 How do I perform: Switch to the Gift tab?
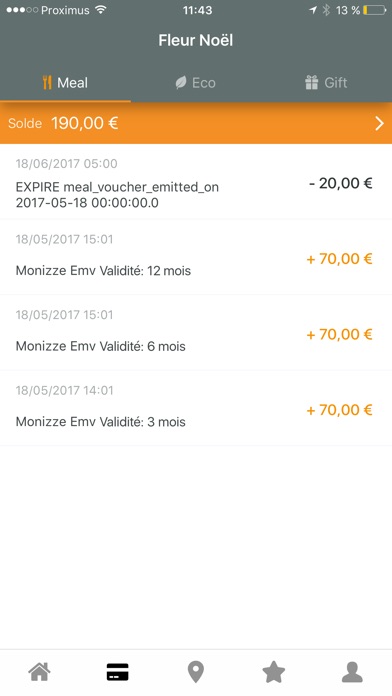[326, 83]
